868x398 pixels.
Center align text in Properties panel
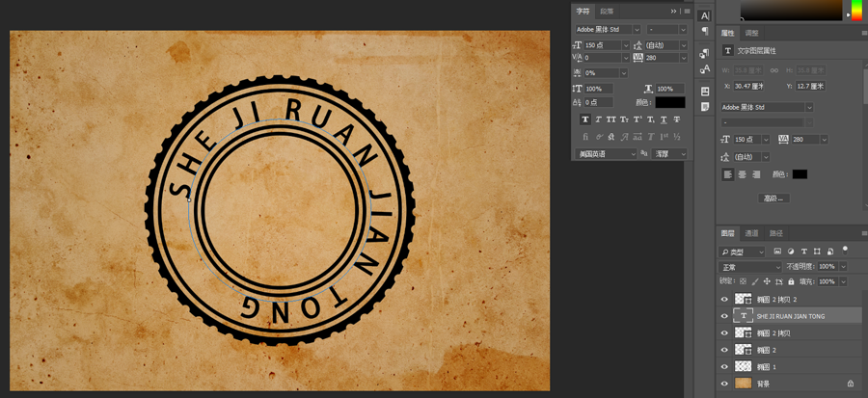(742, 174)
